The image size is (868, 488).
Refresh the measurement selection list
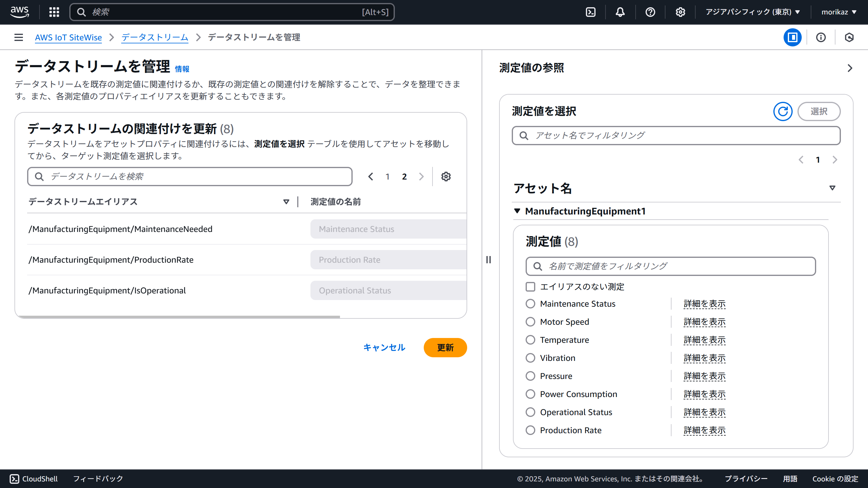[x=783, y=111]
